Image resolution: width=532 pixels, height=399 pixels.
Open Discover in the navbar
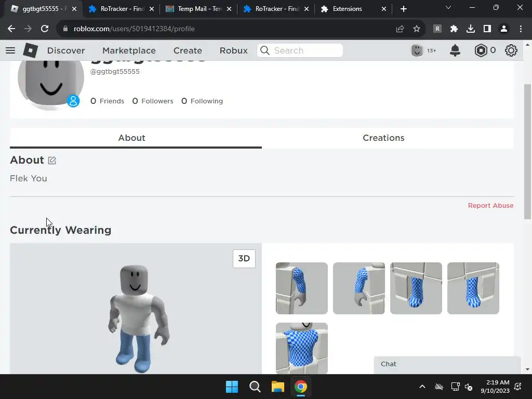[x=66, y=50]
